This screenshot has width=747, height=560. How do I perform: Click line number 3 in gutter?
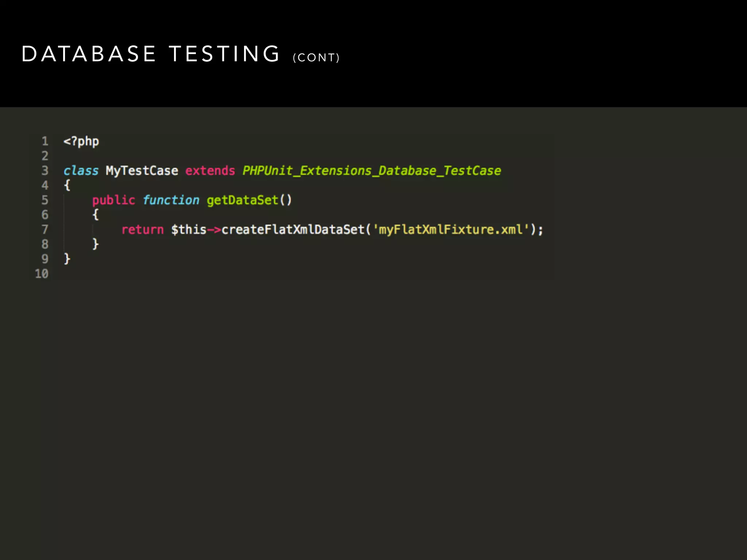44,171
